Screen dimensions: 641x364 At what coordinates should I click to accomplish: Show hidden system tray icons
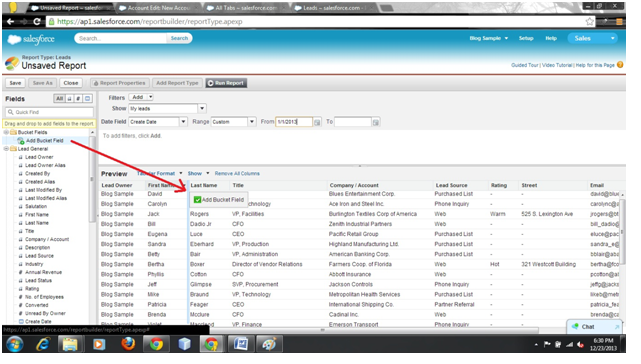(536, 345)
